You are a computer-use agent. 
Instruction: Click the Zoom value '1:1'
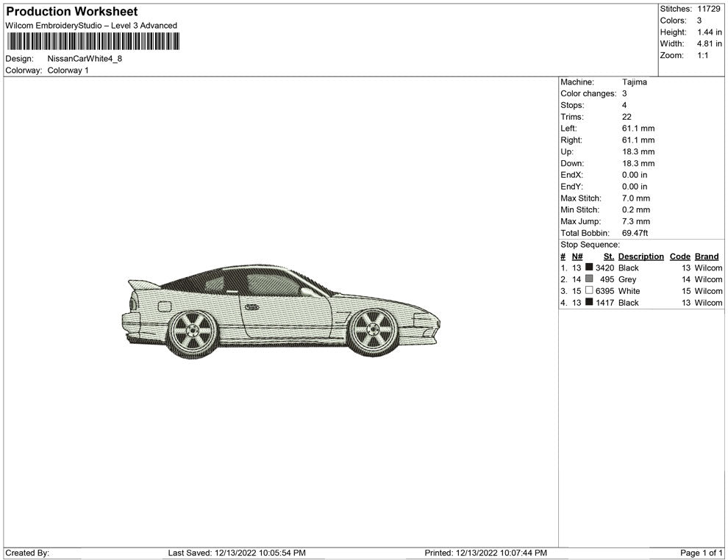[702, 55]
